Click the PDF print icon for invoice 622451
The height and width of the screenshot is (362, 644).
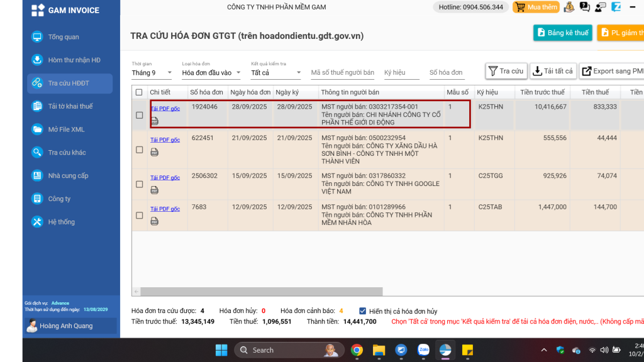tap(154, 152)
